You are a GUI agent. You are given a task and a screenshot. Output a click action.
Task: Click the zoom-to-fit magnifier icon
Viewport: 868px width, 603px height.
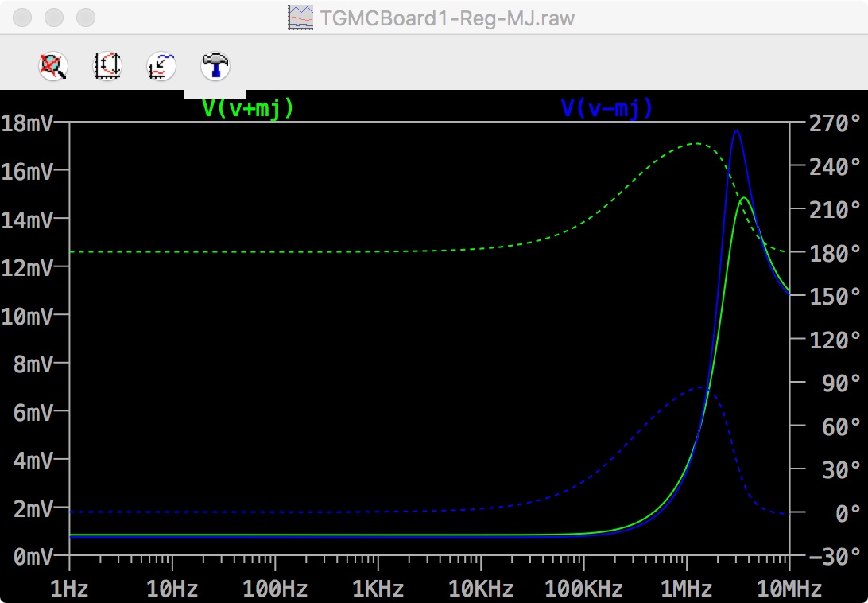53,66
